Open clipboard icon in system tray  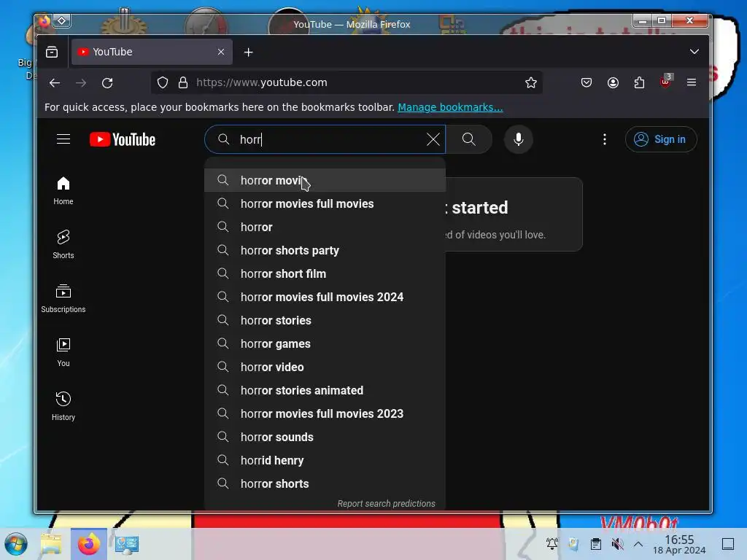coord(595,544)
